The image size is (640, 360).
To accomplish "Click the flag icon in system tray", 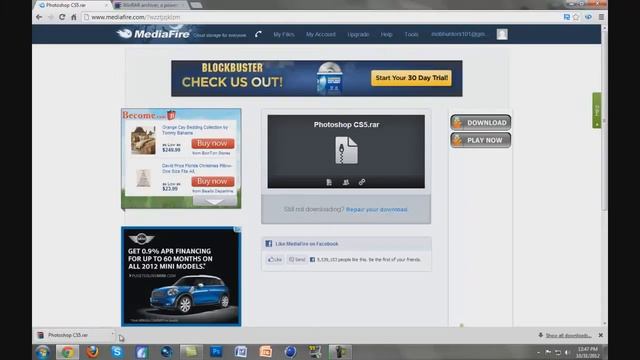I will (548, 352).
